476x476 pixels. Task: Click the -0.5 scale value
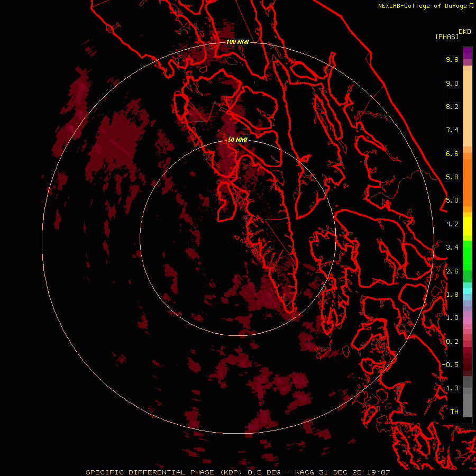click(x=450, y=365)
